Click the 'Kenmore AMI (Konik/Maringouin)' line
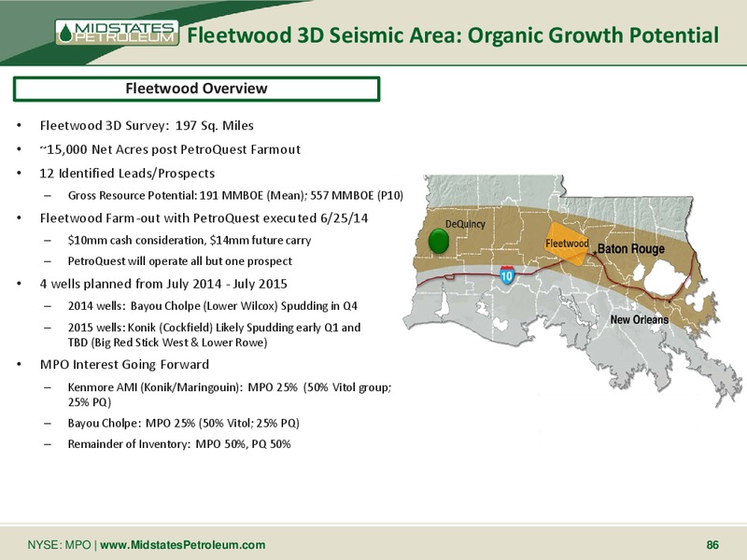The width and height of the screenshot is (747, 560). coord(229,394)
